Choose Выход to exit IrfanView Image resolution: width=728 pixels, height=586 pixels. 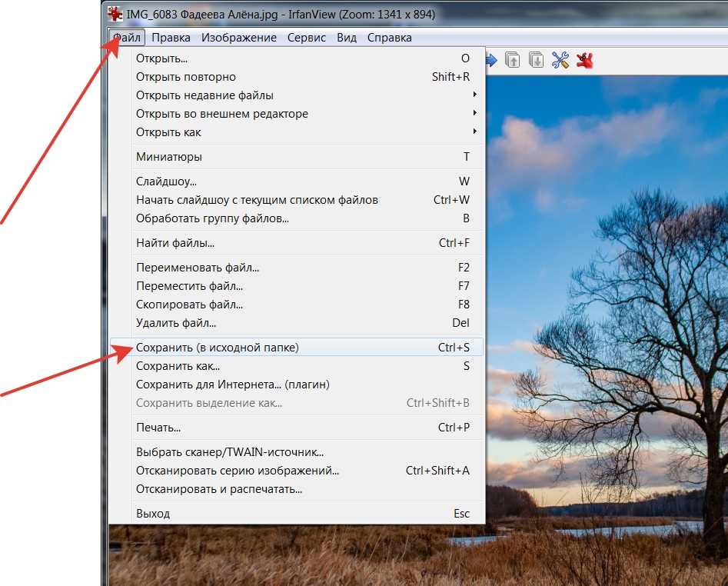click(297, 514)
